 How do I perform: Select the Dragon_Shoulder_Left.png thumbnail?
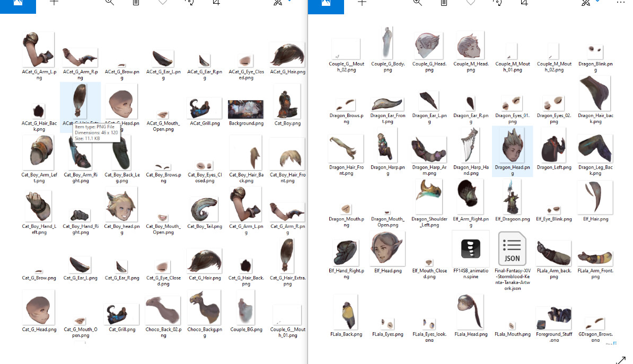pyautogui.click(x=429, y=197)
